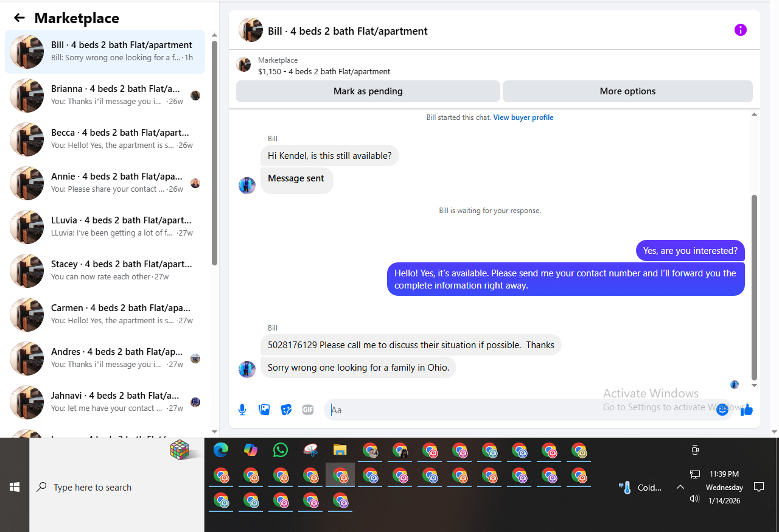Click Bill's avatar in the chat header
This screenshot has width=779, height=532.
(251, 30)
